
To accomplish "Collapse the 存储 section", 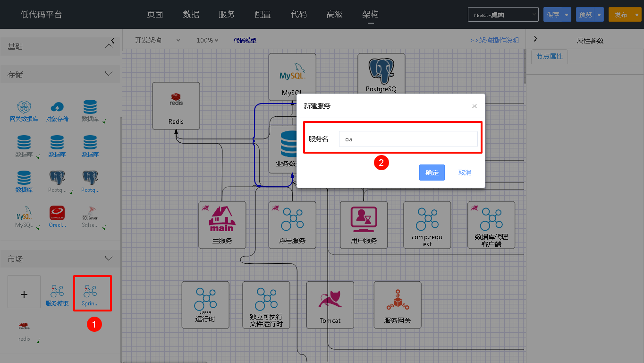I will [109, 74].
